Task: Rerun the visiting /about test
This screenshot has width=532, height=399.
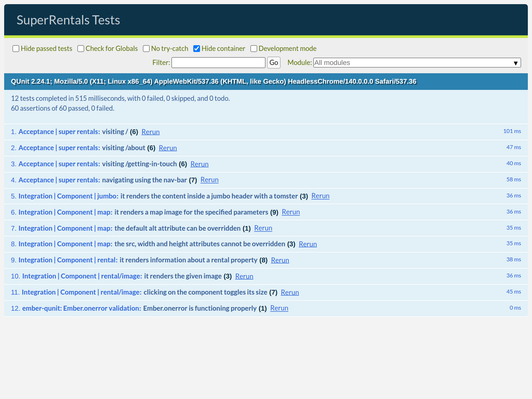Action: click(168, 148)
